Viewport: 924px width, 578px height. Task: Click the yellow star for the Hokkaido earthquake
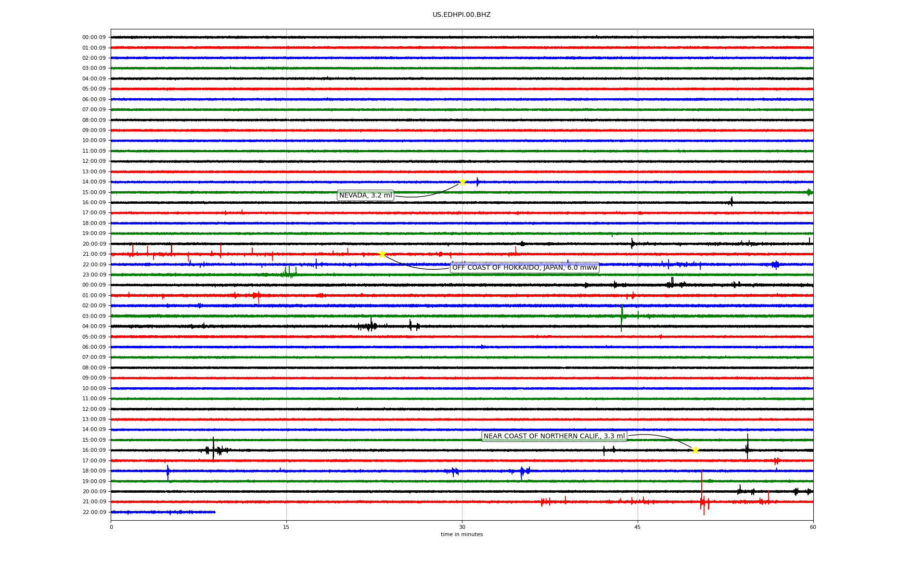[x=382, y=254]
